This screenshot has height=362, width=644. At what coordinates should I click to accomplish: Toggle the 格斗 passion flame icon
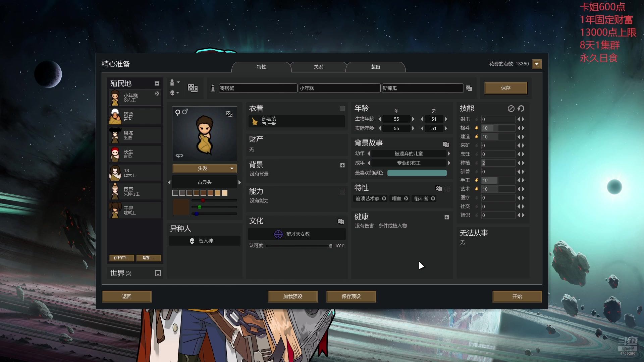476,128
